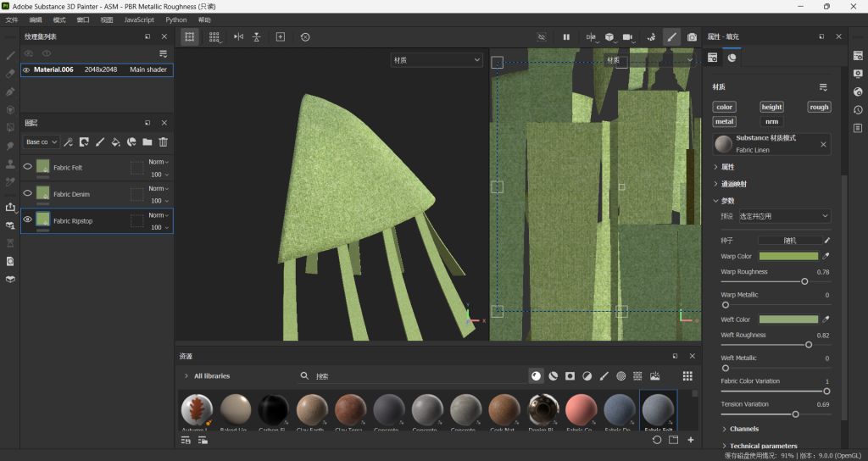Open texture set settings icon on right sidebar

coord(858,56)
